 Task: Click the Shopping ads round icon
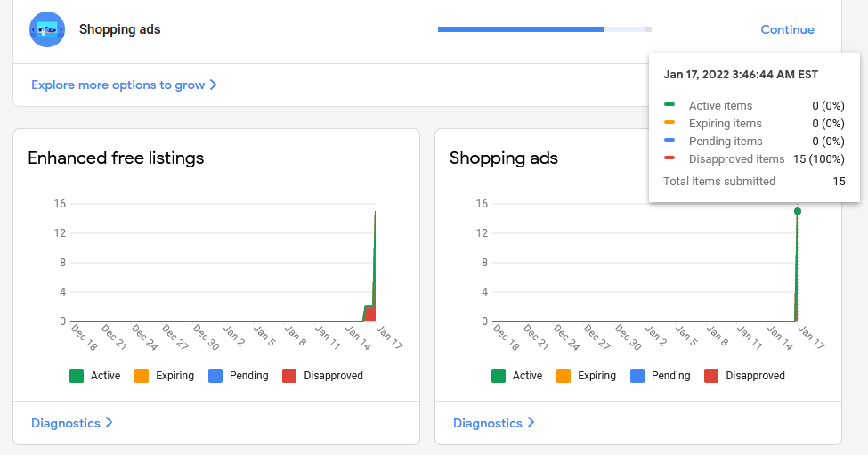pos(47,29)
